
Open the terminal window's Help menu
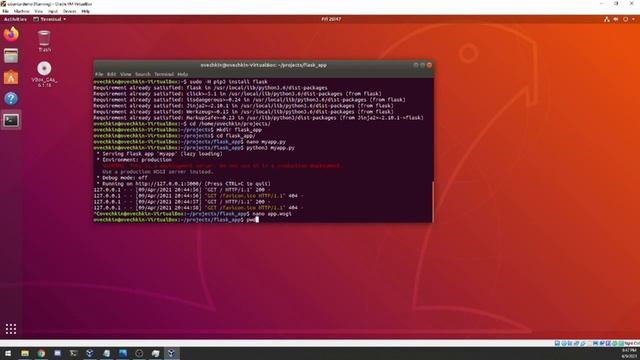click(x=182, y=74)
